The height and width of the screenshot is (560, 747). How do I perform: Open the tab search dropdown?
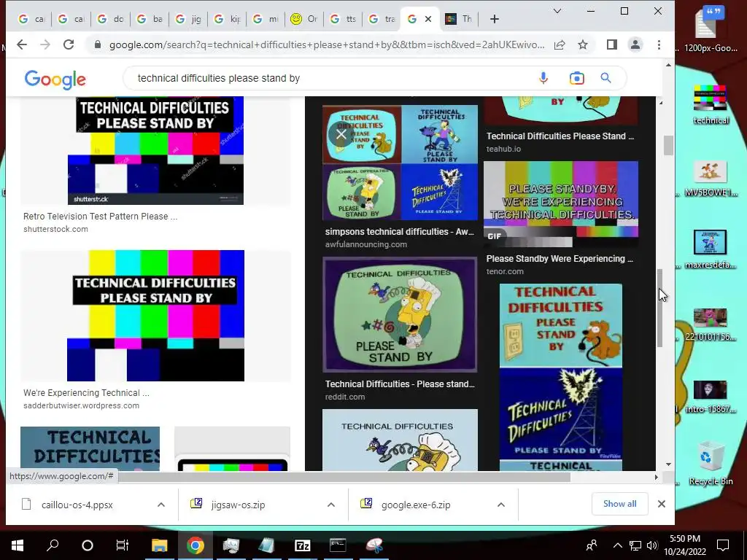[557, 11]
